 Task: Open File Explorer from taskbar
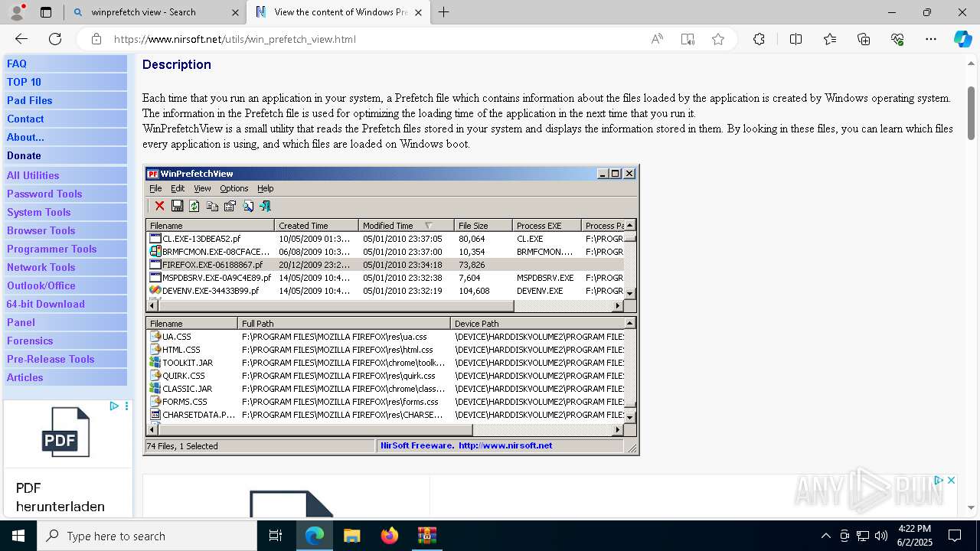(x=351, y=536)
